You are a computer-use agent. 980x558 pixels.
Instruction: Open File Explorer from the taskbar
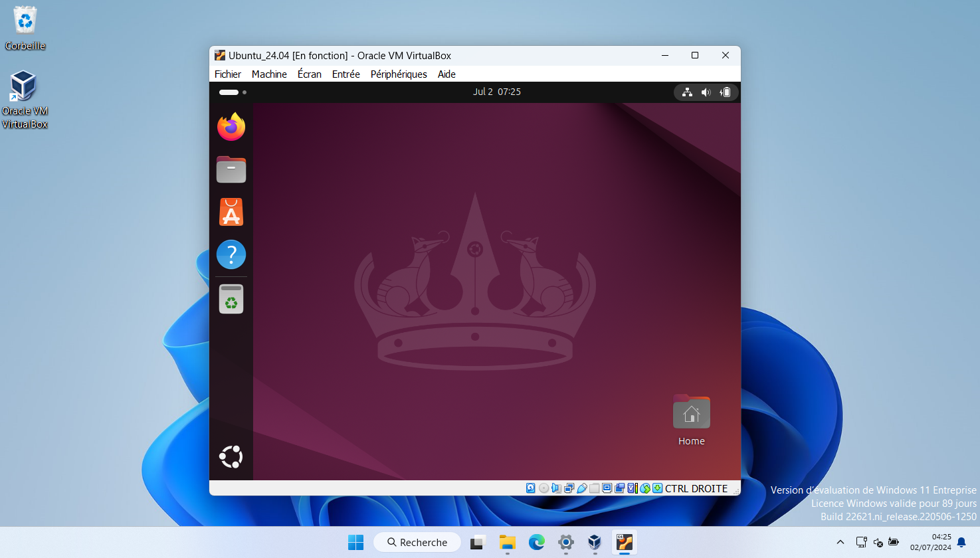(508, 543)
